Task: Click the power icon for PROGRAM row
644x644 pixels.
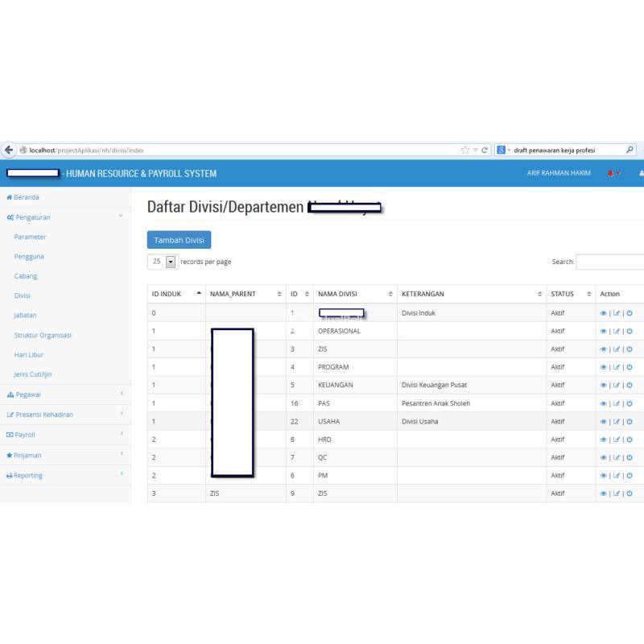Action: pos(629,367)
